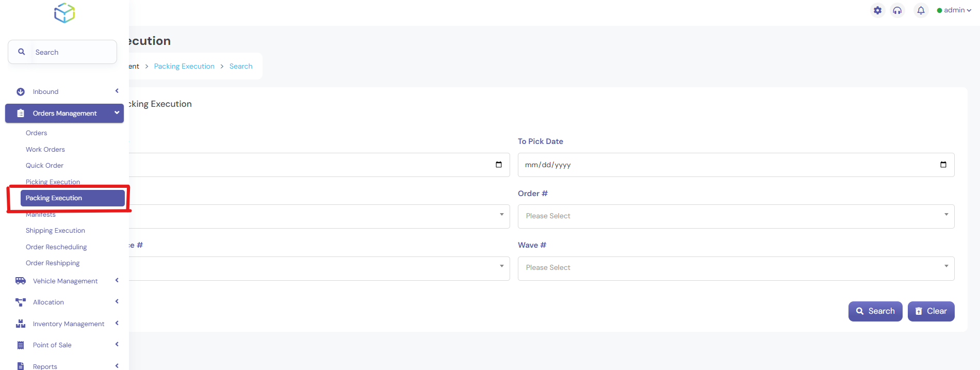The width and height of the screenshot is (980, 370).
Task: Go to Order Rescheduling page
Action: tap(56, 247)
